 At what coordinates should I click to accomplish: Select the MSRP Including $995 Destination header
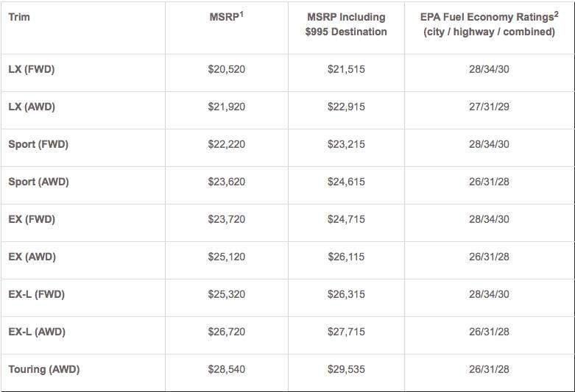tap(346, 24)
